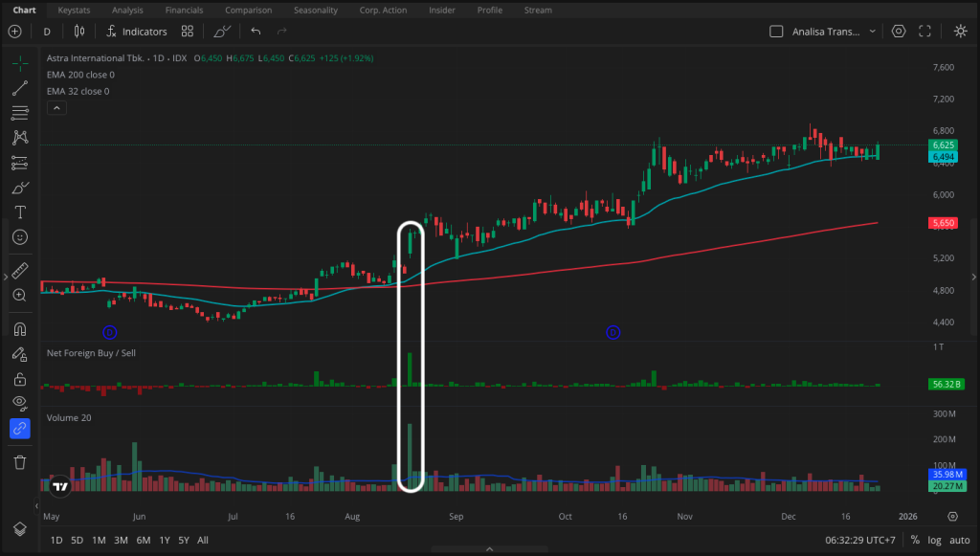Screen dimensions: 980x556
Task: Collapse the indicator legend with the chevron
Action: 56,107
